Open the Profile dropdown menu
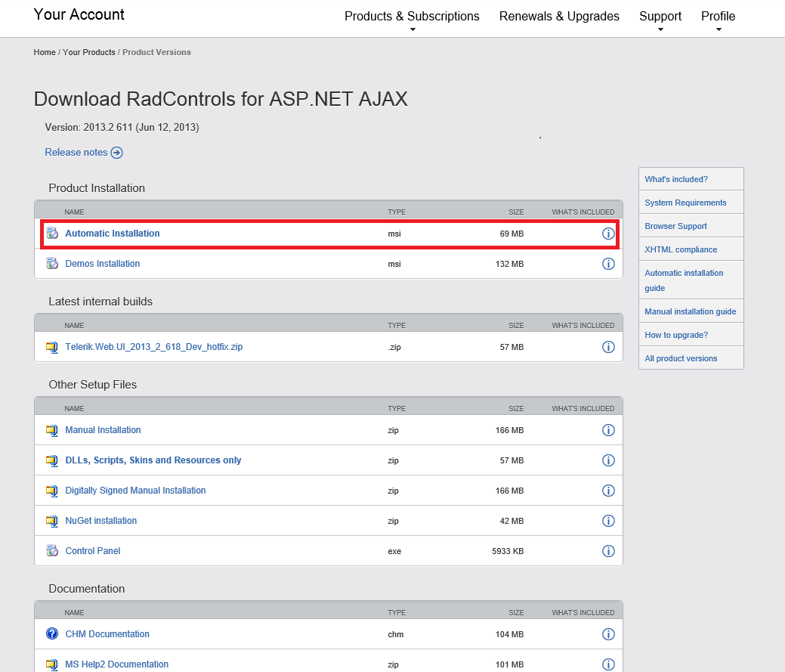 (718, 17)
